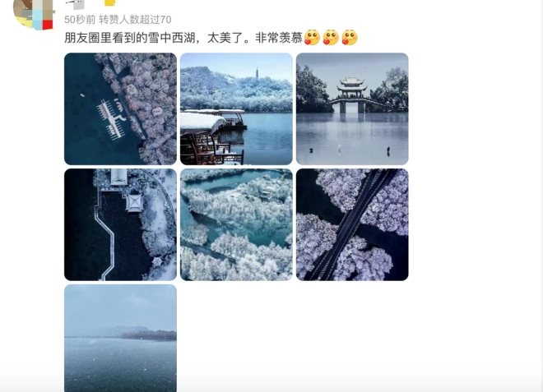
Task: Open the aerial boat dock photo
Action: click(120, 108)
